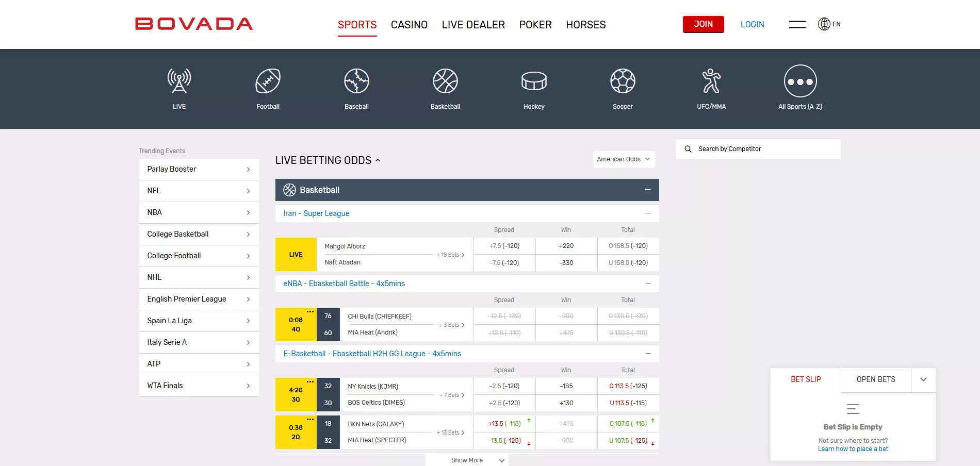Open the LIVE DEALER tab

[x=473, y=25]
